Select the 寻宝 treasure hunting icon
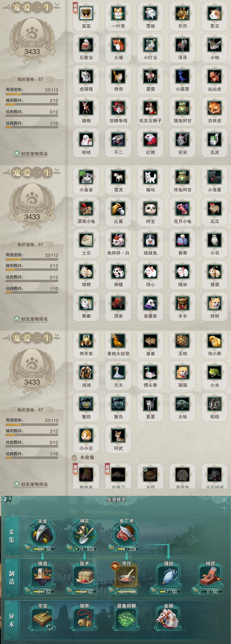Viewport: 231px width, 644px height. coord(42,619)
